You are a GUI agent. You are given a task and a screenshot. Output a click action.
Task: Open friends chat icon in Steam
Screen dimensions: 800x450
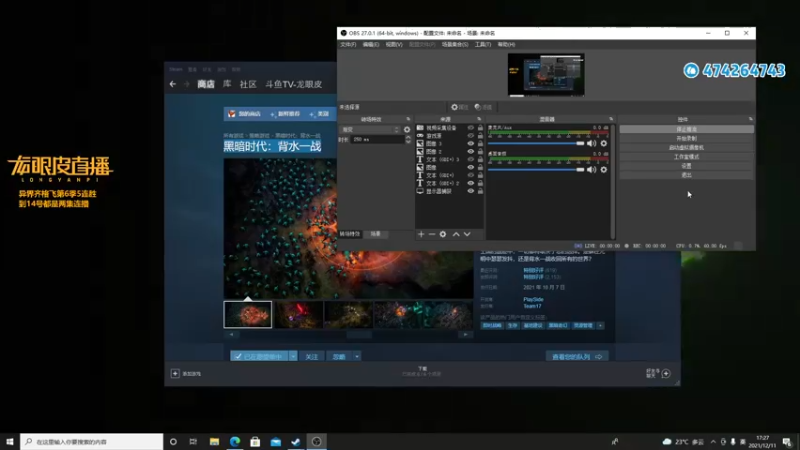[x=666, y=373]
